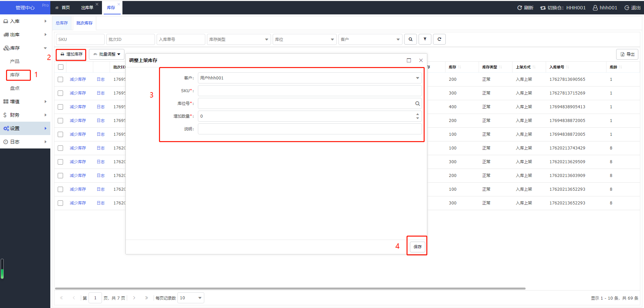644x308 pixels.
Task: Open 客户 filter dropdown in toolbar
Action: coord(370,39)
